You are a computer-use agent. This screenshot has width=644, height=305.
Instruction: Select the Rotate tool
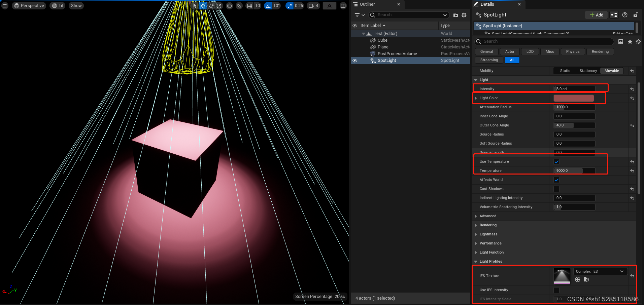[211, 5]
